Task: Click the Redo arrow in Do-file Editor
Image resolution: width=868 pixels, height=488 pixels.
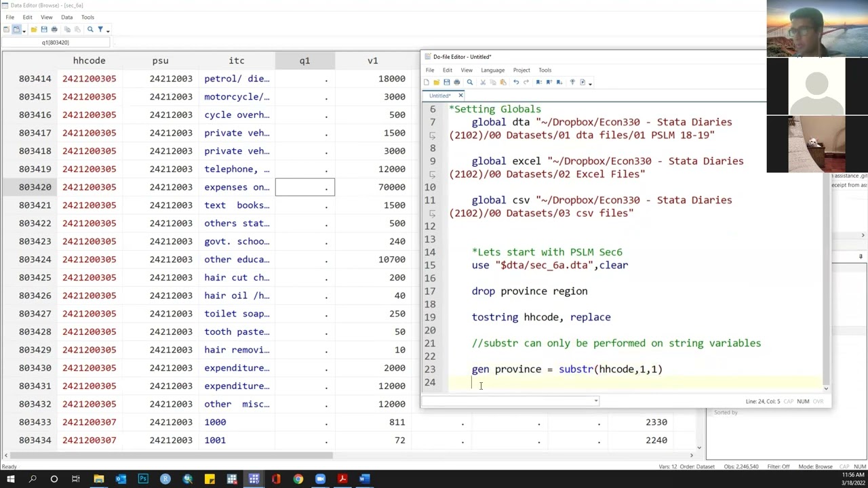Action: 526,82
